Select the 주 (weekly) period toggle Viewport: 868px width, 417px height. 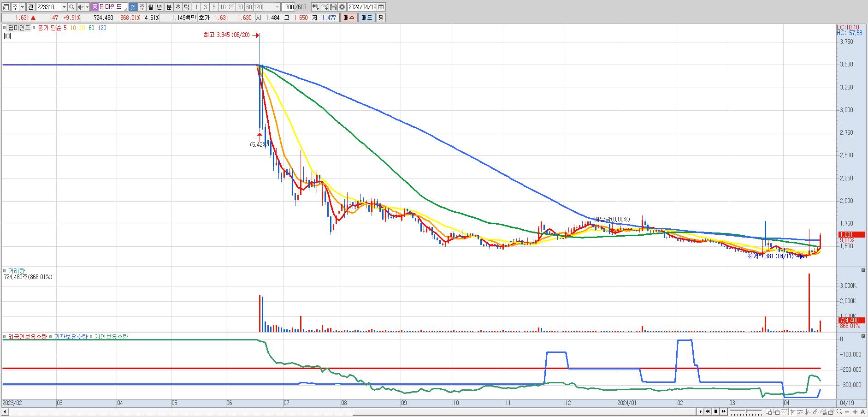coord(142,7)
